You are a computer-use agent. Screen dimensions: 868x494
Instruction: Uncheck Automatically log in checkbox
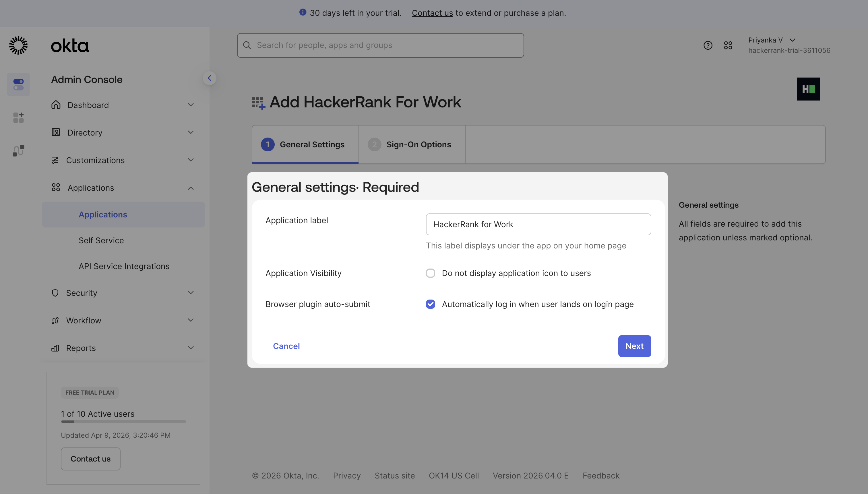(x=430, y=304)
